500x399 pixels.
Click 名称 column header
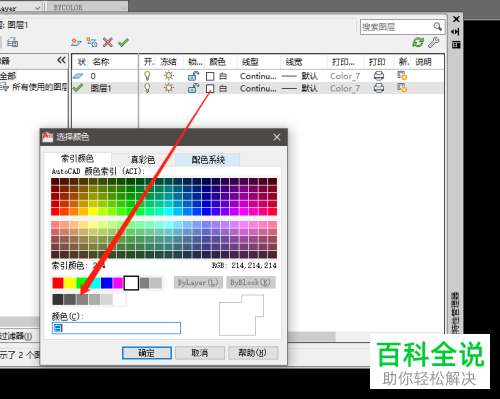pyautogui.click(x=101, y=62)
